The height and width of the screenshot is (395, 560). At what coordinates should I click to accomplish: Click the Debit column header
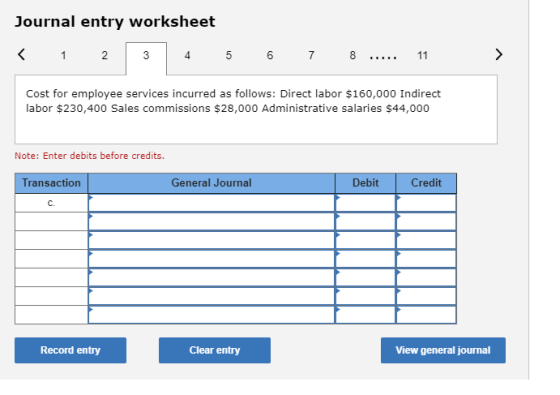(x=365, y=183)
